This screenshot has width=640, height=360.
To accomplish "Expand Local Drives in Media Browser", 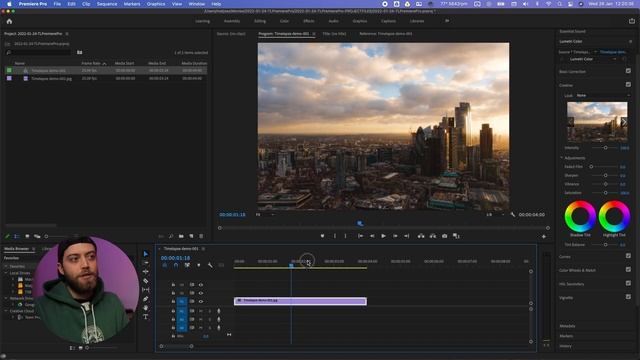I will tap(6, 273).
